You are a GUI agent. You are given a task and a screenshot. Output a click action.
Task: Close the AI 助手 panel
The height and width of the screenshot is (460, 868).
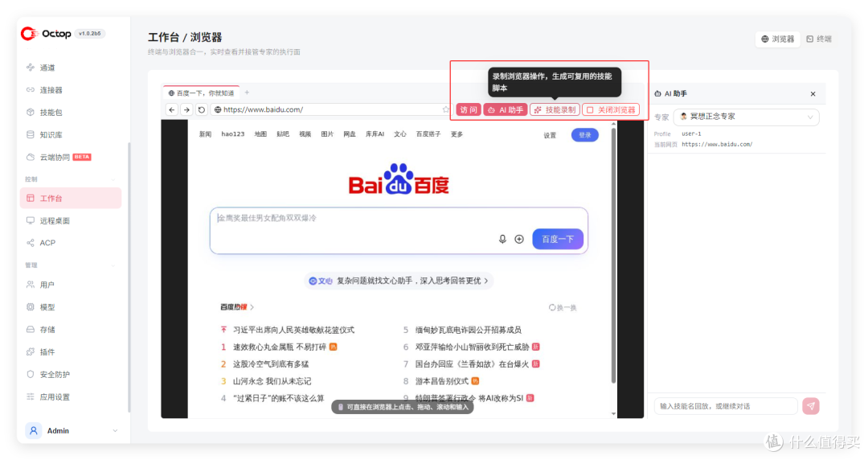(x=813, y=93)
